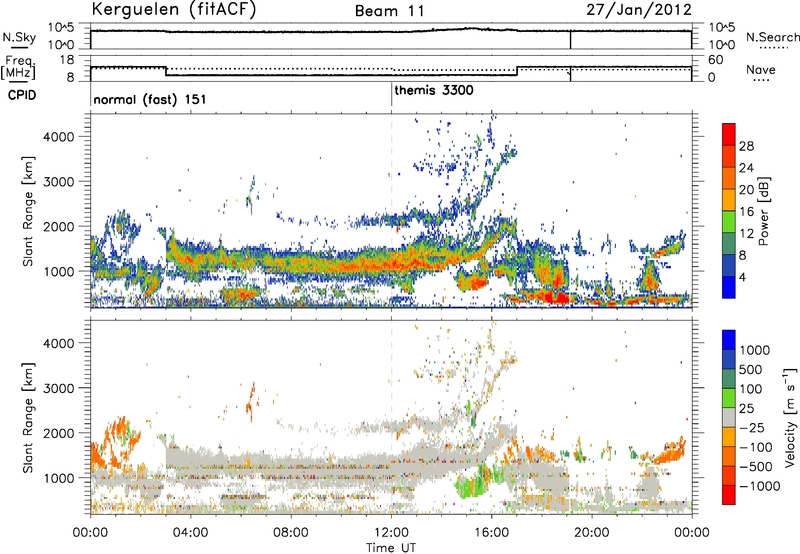Click the '3000' tick of the power panel
800x554 pixels.
click(59, 182)
